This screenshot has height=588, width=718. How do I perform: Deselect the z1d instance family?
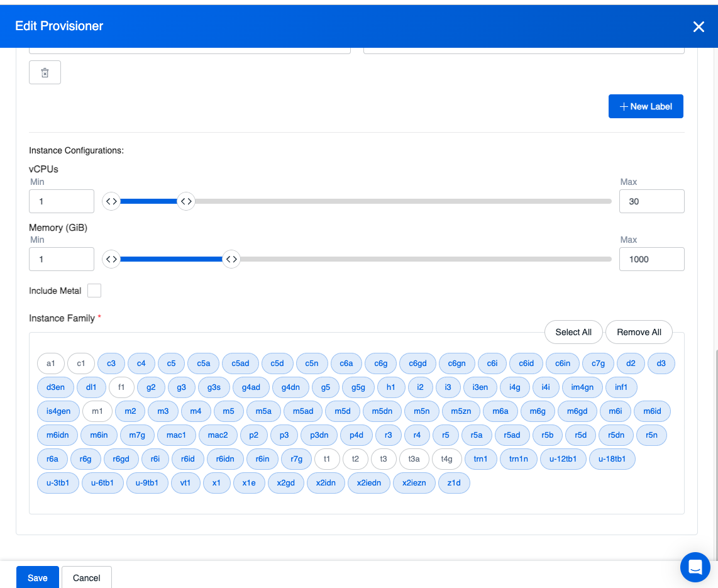[454, 482]
